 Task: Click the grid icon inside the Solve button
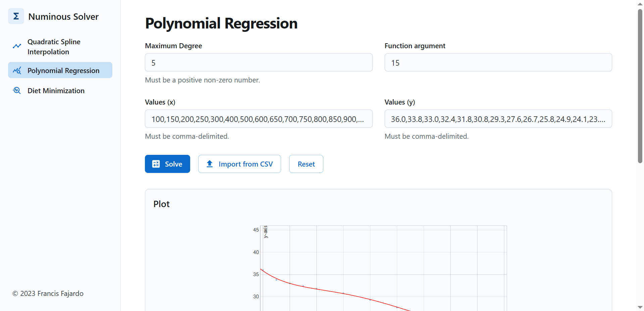click(156, 164)
